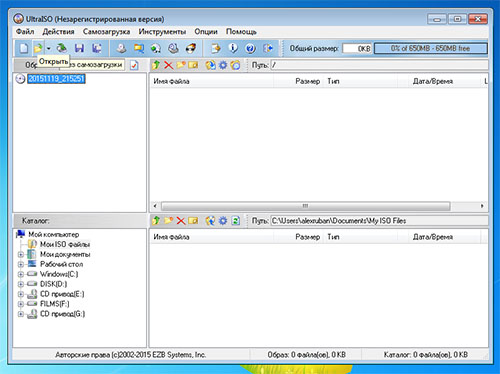Select the FILMS(F:) drive label
Image resolution: width=500 pixels, height=374 pixels.
[55, 304]
